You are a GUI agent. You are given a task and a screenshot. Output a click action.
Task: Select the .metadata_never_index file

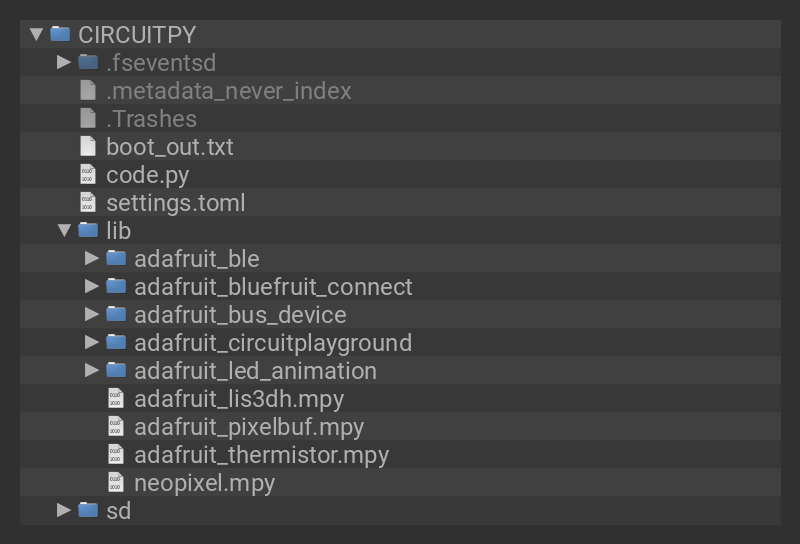click(228, 90)
